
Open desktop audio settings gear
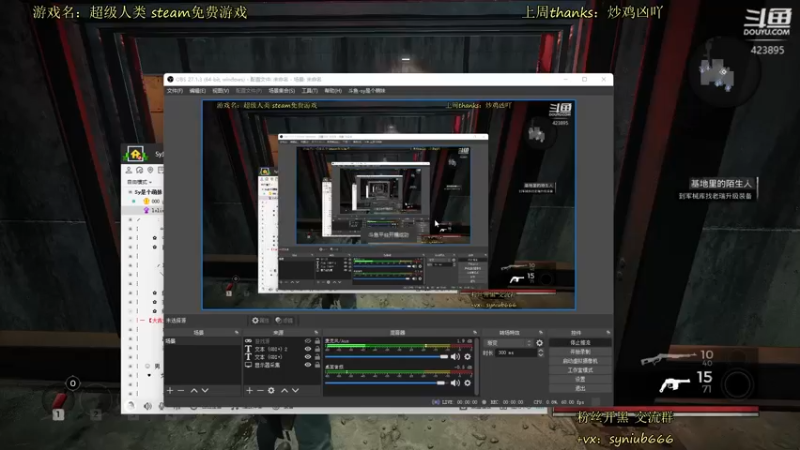467,383
